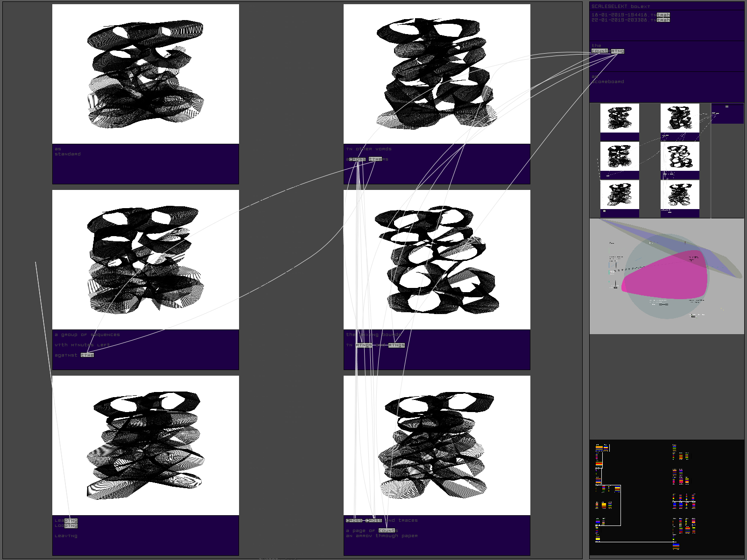Click the "as scoreboard" text block
Screen dimensions: 747x560
(x=607, y=79)
